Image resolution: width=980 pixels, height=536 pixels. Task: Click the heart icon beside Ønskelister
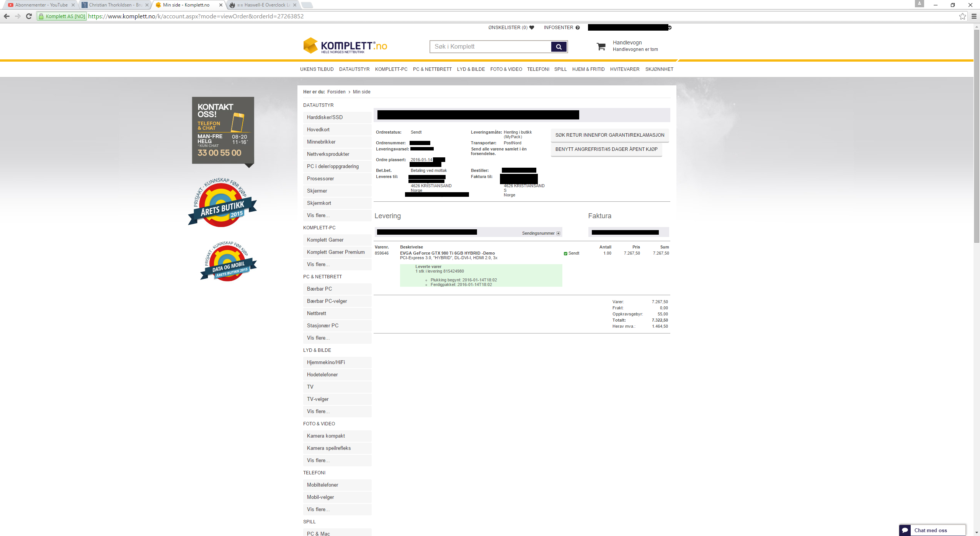(x=532, y=28)
